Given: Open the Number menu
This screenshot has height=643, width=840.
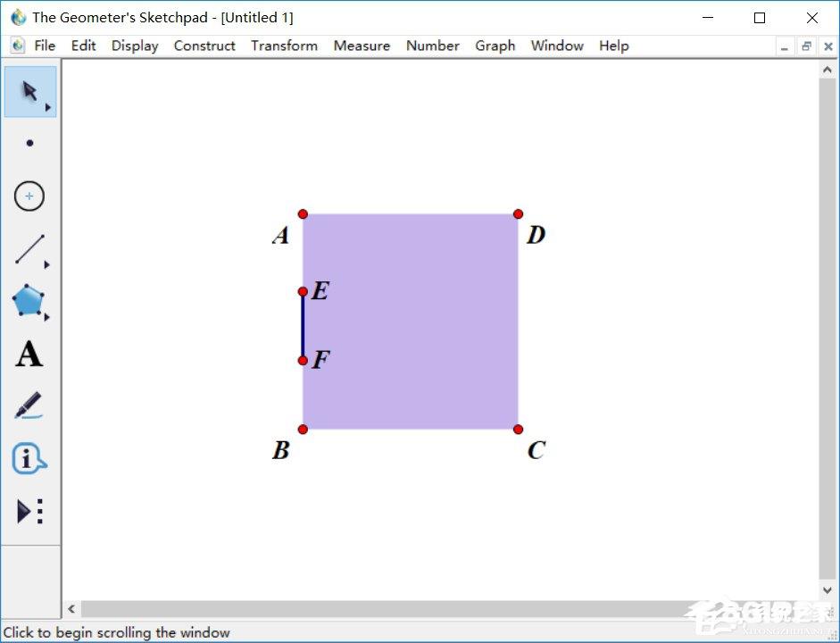Looking at the screenshot, I should click(433, 46).
